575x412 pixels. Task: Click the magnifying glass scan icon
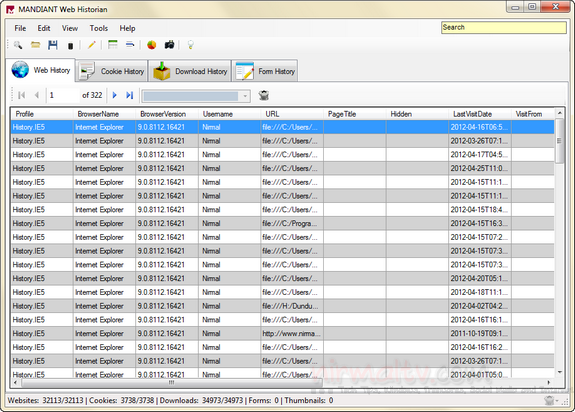18,45
